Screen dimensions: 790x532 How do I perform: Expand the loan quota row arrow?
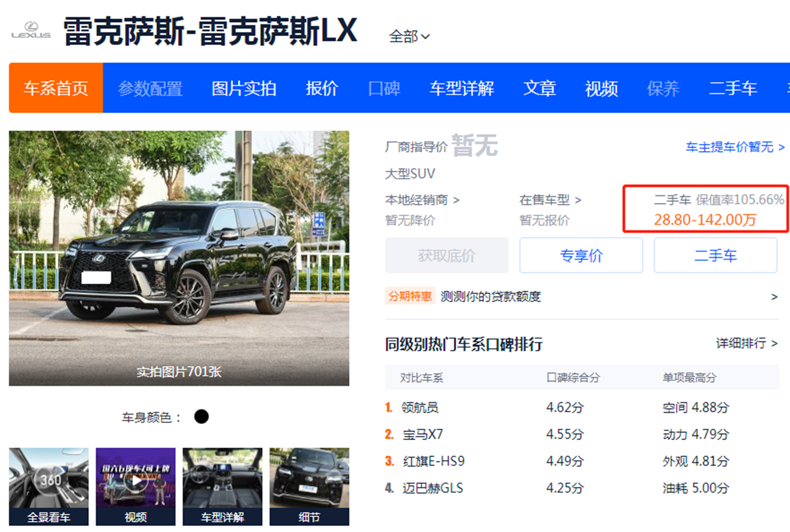click(x=774, y=297)
